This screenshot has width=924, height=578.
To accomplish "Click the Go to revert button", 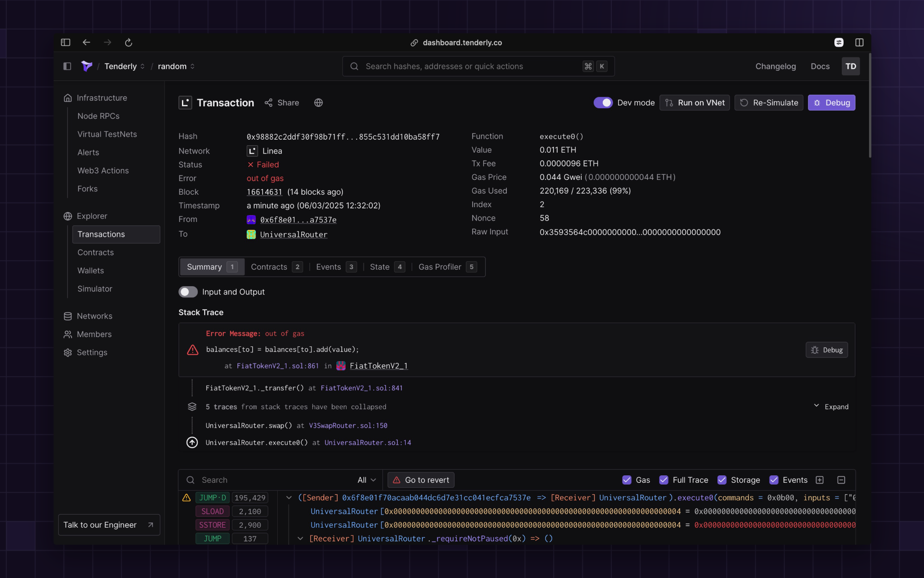I will coord(420,480).
